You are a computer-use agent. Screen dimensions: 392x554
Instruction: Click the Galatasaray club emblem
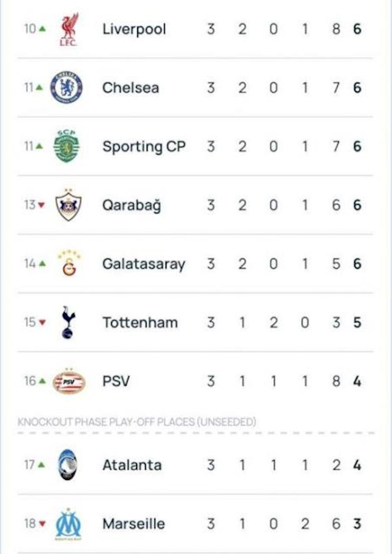69,264
